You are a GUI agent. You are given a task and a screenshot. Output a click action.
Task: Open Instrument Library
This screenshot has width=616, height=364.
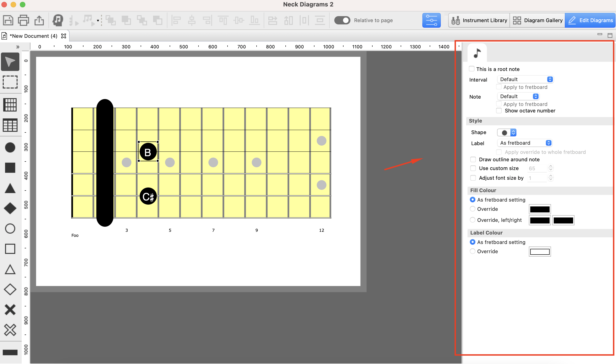[x=479, y=20]
